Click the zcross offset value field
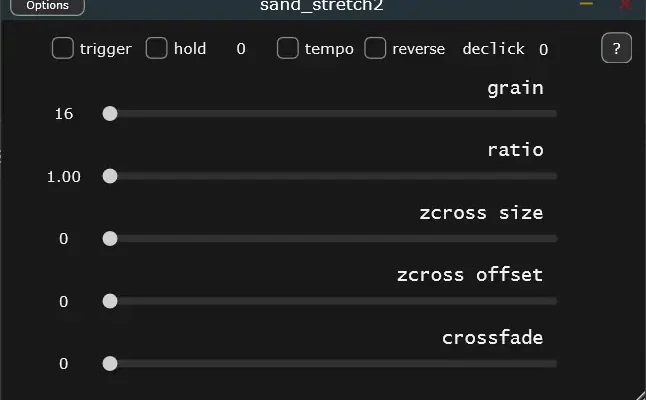 click(64, 301)
